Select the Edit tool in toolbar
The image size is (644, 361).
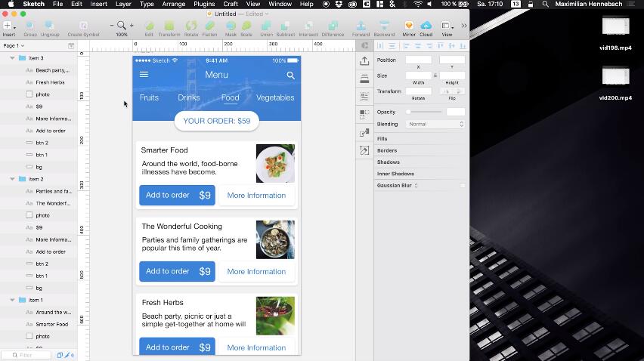(x=149, y=26)
